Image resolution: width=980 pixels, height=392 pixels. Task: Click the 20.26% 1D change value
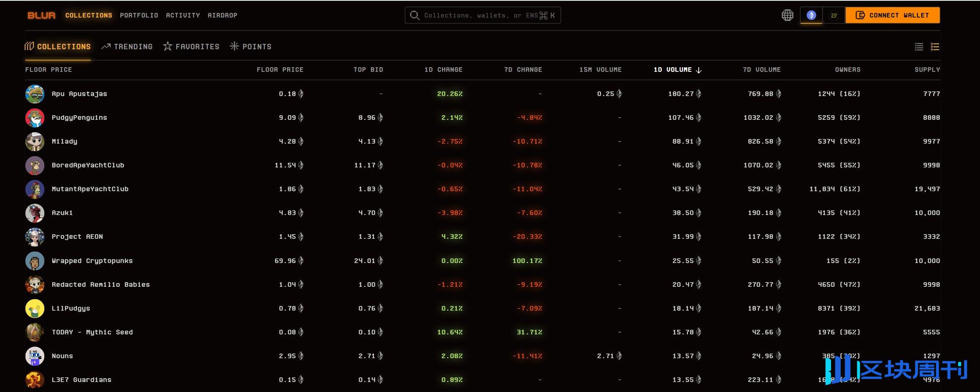click(x=450, y=94)
